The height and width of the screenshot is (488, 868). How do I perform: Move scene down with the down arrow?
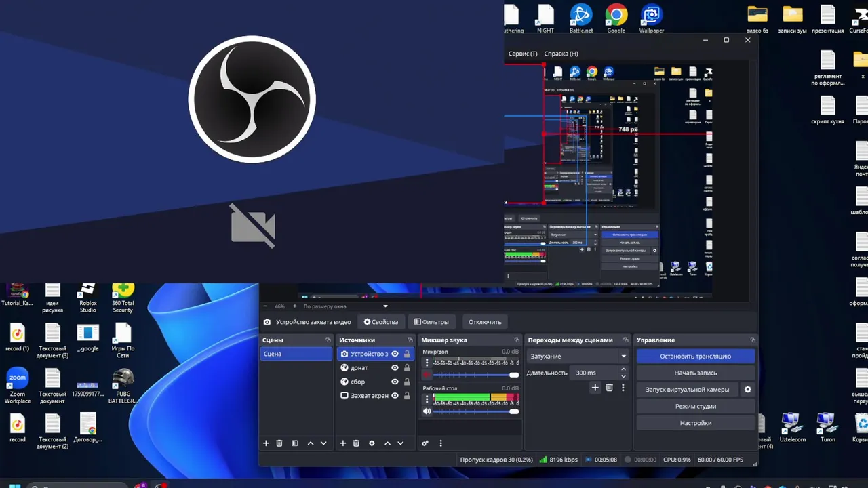[x=323, y=443]
